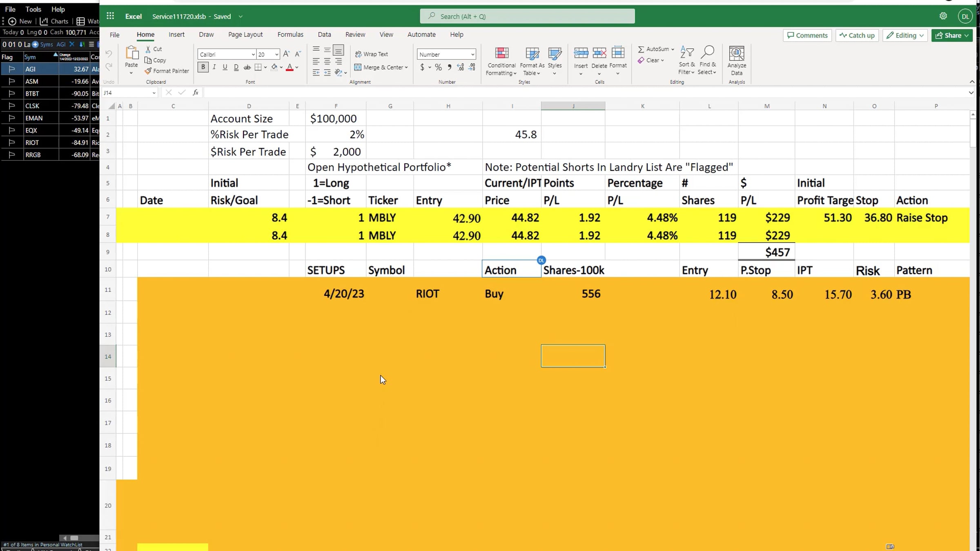Click New in the trading window toolbar
980x551 pixels.
(20, 21)
